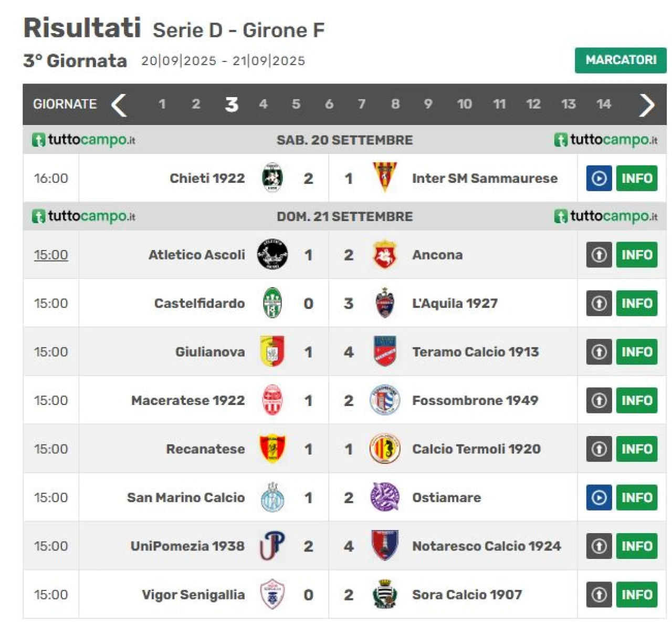This screenshot has height=623, width=672.
Task: Switch to giornata 10
Action: (x=464, y=104)
